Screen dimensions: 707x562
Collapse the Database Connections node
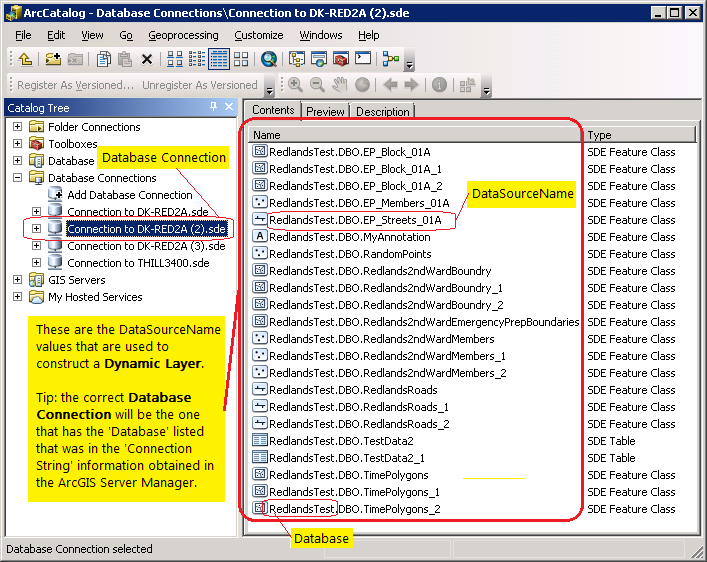pyautogui.click(x=17, y=178)
